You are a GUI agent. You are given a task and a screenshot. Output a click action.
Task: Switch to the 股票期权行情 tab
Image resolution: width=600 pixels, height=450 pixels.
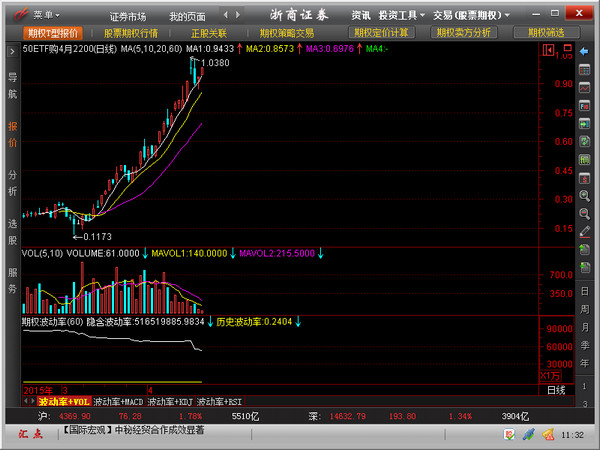[x=131, y=33]
